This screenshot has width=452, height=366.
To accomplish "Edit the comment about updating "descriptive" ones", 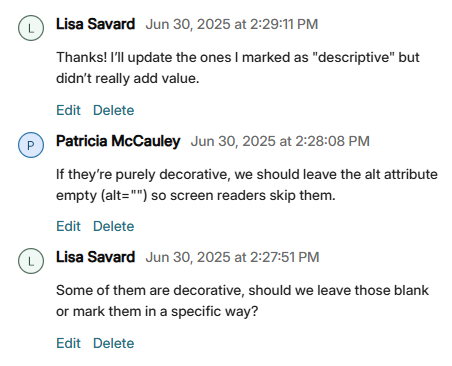I will (x=68, y=110).
